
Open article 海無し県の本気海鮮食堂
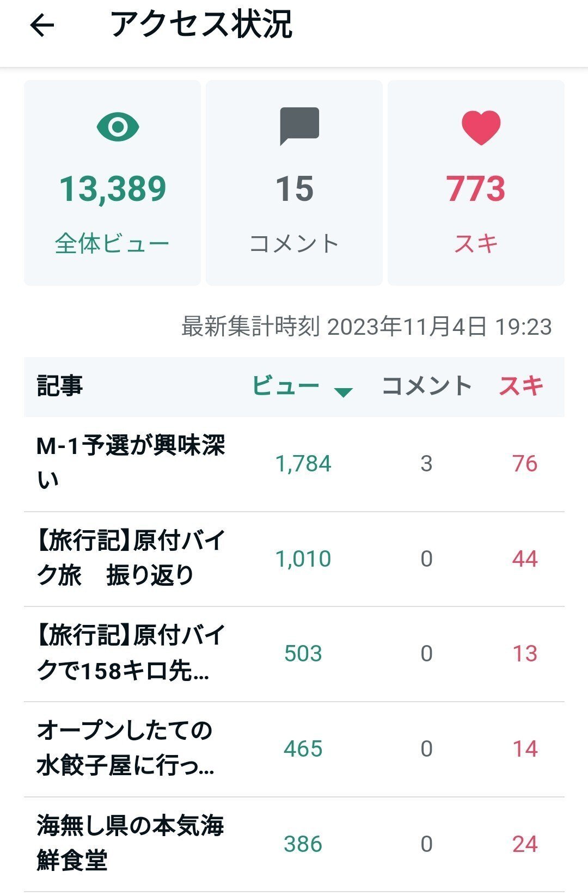130,843
